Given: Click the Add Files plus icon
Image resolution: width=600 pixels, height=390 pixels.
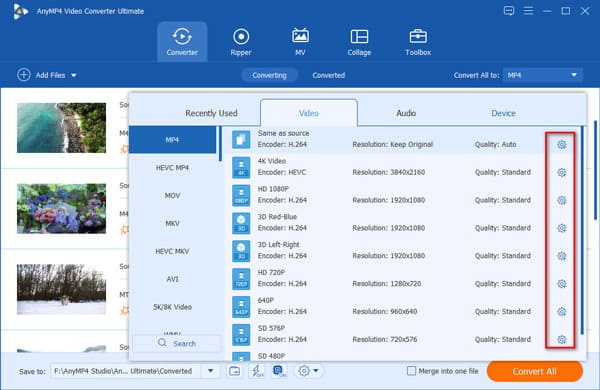Looking at the screenshot, I should [x=24, y=75].
